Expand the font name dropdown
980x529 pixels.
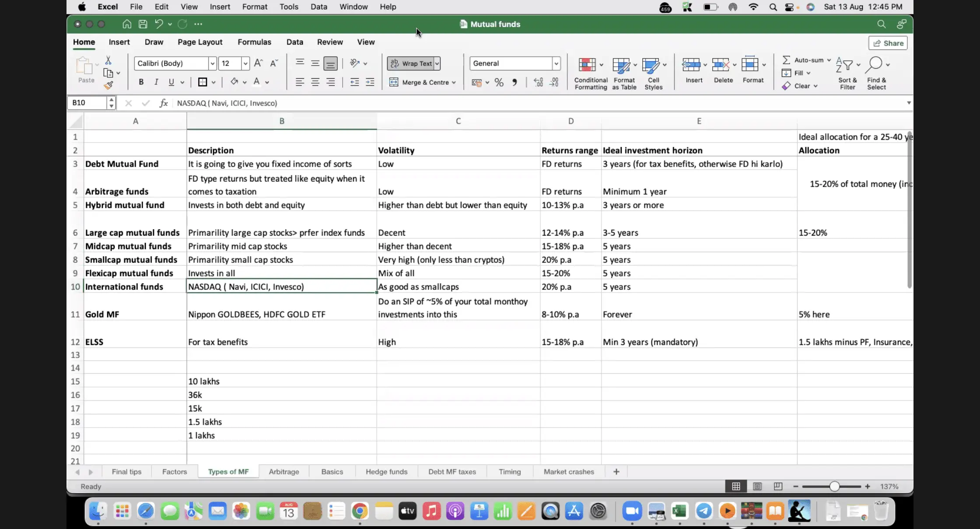212,63
